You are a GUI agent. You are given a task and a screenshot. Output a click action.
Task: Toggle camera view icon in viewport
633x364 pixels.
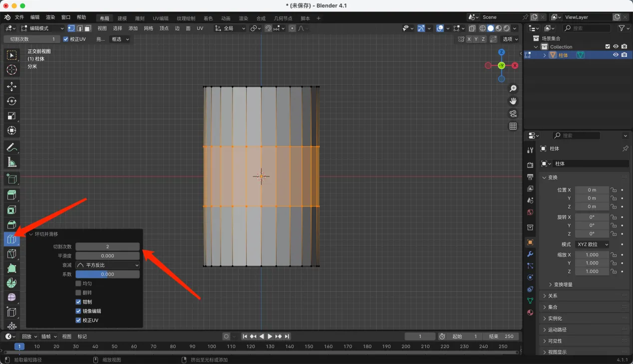513,114
